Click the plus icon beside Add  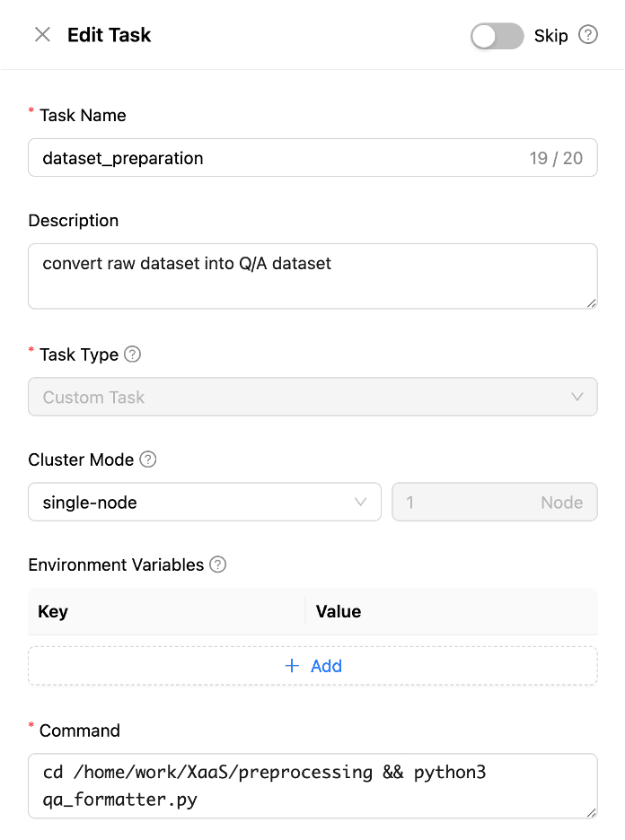(x=292, y=665)
